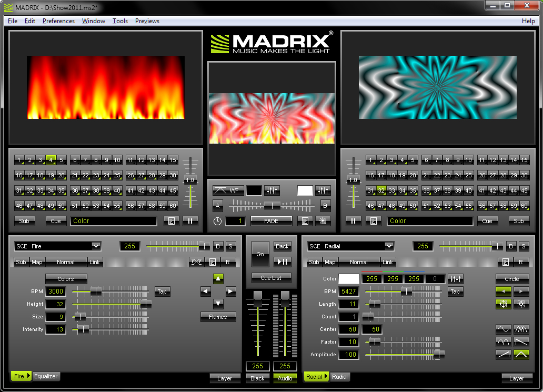Screen dimensions: 543x392
Task: Set fire direction to left arrow
Action: point(206,291)
